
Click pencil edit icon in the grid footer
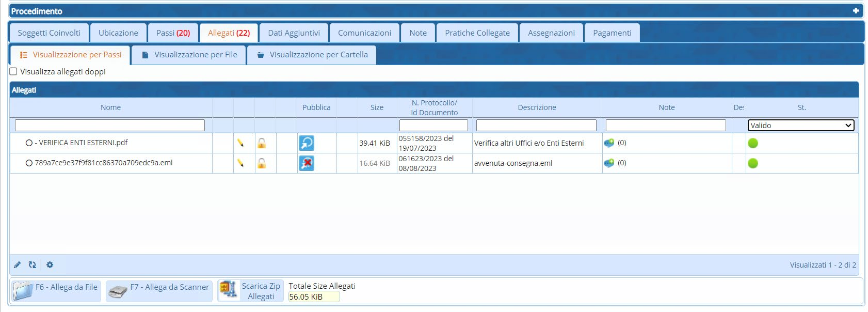(x=17, y=265)
